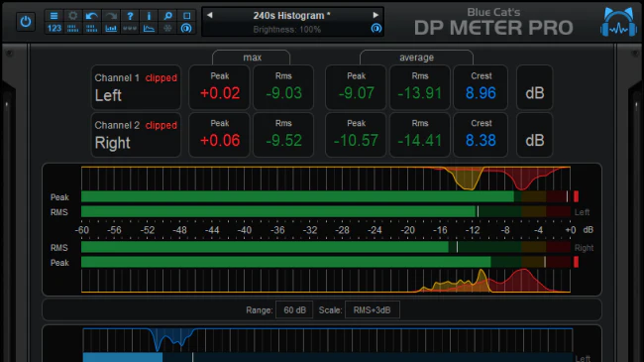Click the Left channel peak meter bar

pos(326,196)
